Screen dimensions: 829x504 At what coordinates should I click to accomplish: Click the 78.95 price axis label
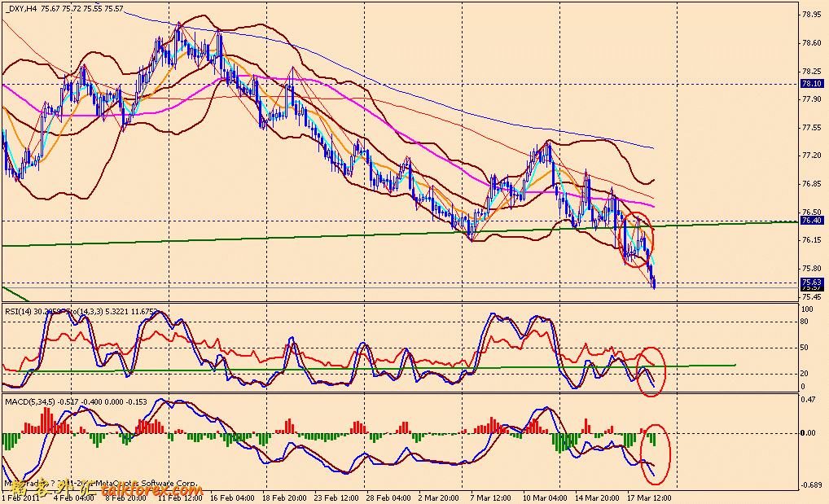point(811,15)
